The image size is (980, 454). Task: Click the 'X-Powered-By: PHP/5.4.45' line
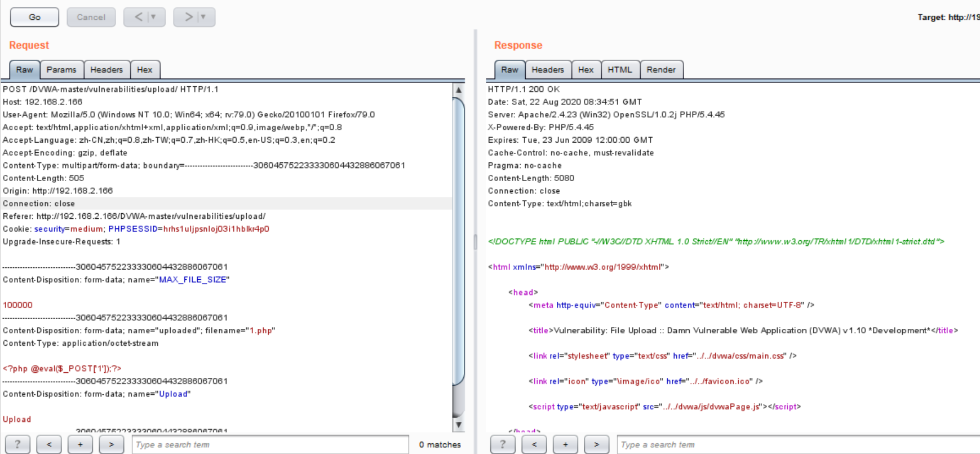pos(540,127)
